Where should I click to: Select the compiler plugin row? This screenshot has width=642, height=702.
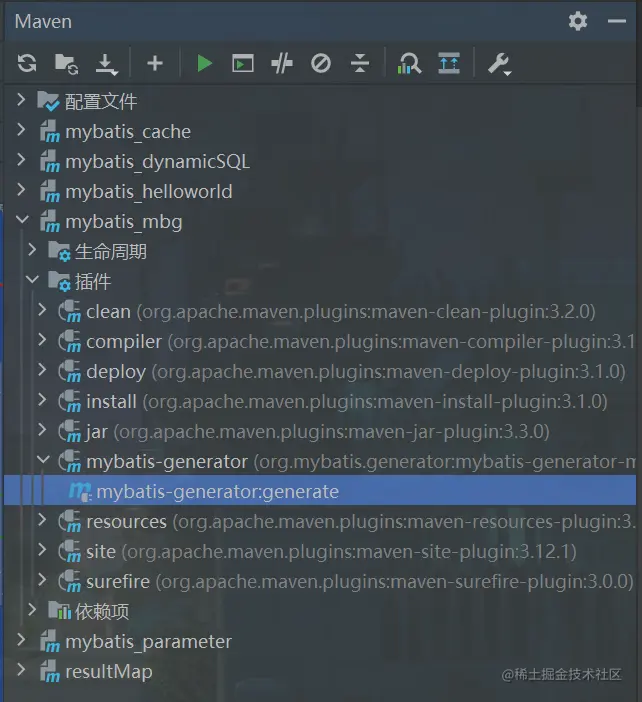tap(320, 342)
